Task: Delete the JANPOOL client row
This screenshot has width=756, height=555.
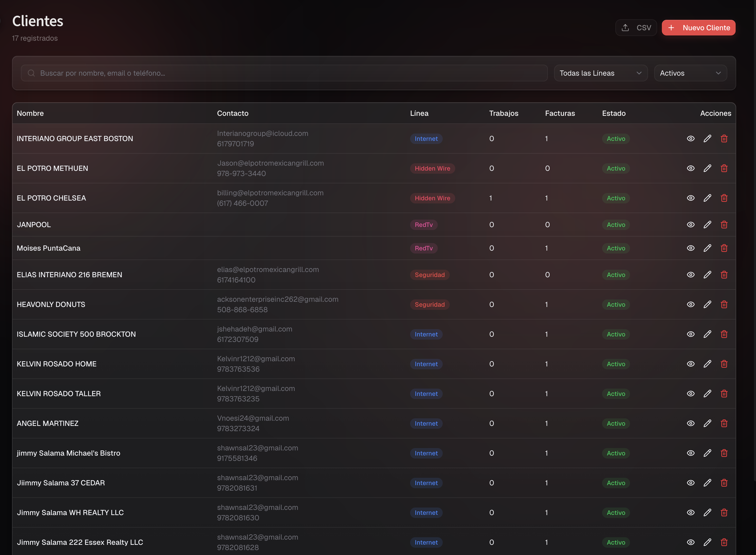Action: [724, 224]
